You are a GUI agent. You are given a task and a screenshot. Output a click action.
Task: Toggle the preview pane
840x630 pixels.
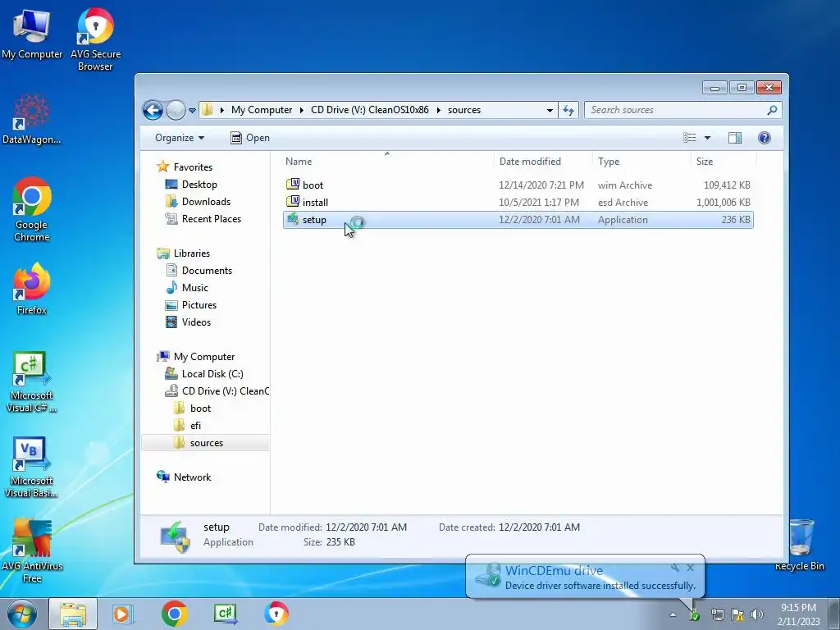coord(735,138)
